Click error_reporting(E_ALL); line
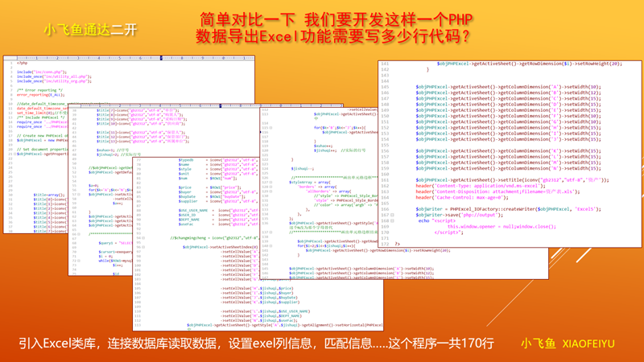The height and width of the screenshot is (362, 644). pos(40,95)
